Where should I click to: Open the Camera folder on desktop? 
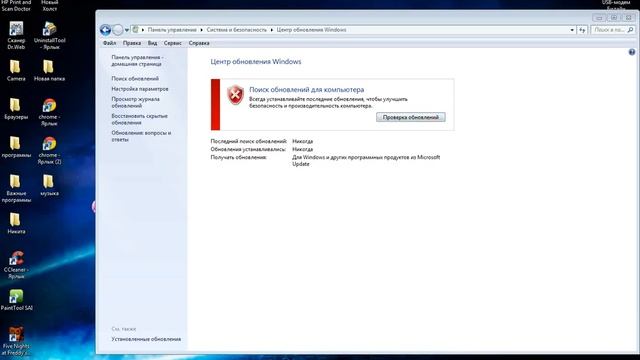pos(16,70)
